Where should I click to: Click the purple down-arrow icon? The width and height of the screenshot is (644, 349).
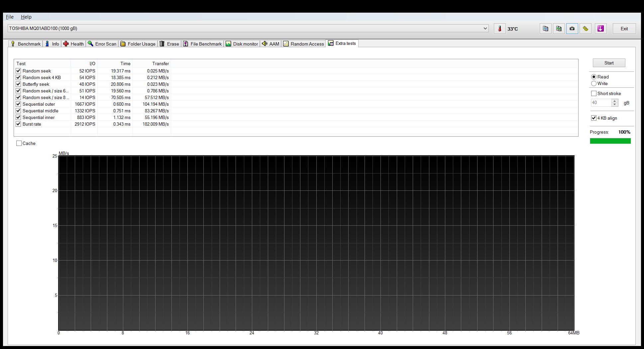pos(600,29)
